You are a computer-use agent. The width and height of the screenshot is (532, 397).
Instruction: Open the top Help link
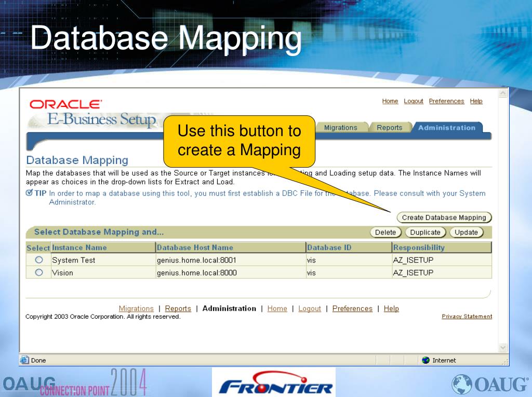coord(476,101)
